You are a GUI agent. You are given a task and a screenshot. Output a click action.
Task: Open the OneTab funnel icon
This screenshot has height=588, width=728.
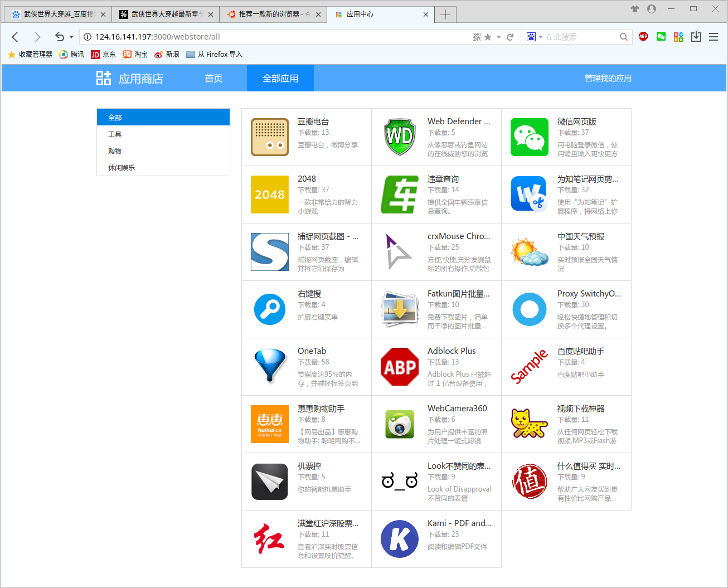point(270,367)
